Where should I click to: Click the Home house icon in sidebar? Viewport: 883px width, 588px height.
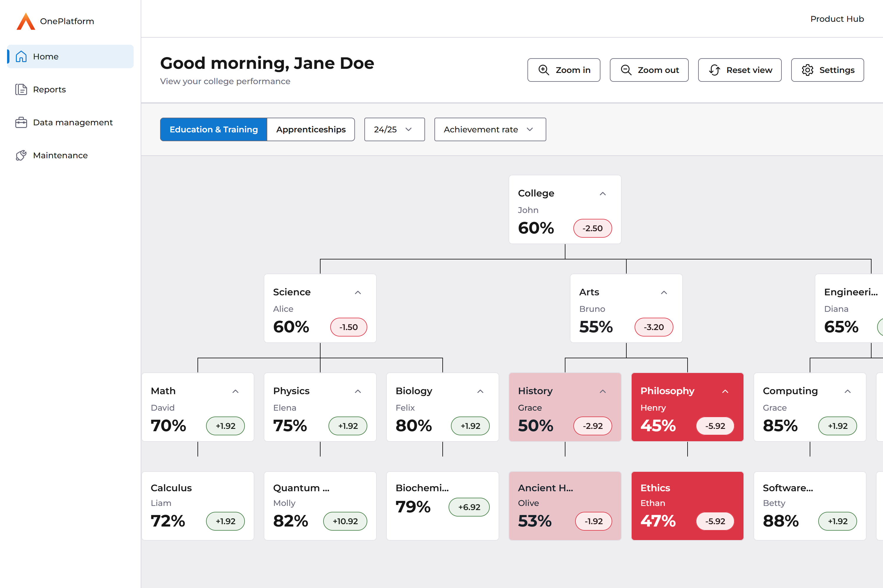click(x=21, y=57)
